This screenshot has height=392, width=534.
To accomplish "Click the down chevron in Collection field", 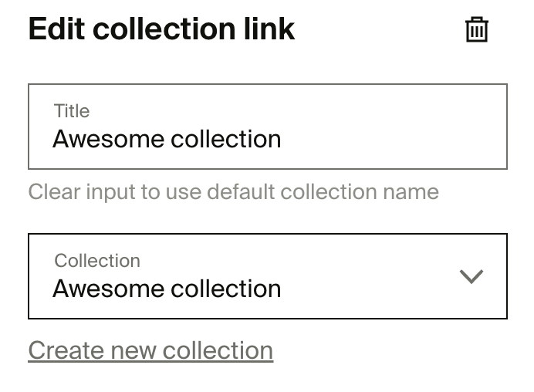I will pyautogui.click(x=471, y=276).
